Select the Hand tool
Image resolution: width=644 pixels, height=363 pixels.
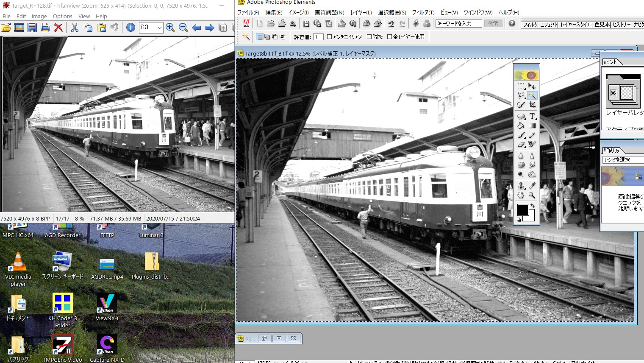521,195
